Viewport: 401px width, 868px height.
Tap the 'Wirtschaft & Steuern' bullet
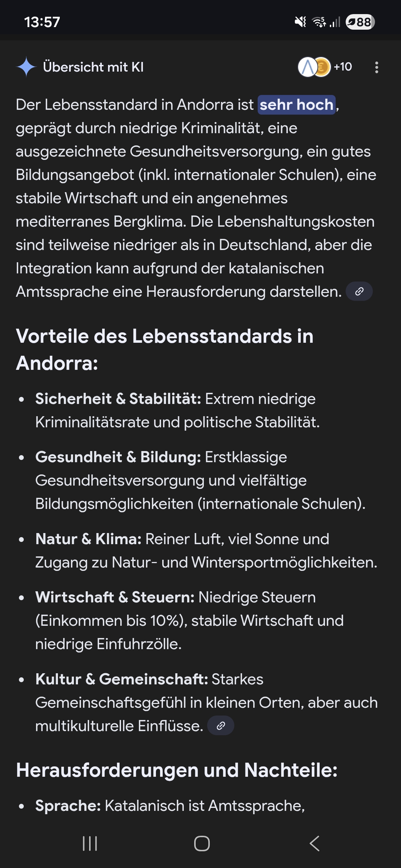coord(115,598)
